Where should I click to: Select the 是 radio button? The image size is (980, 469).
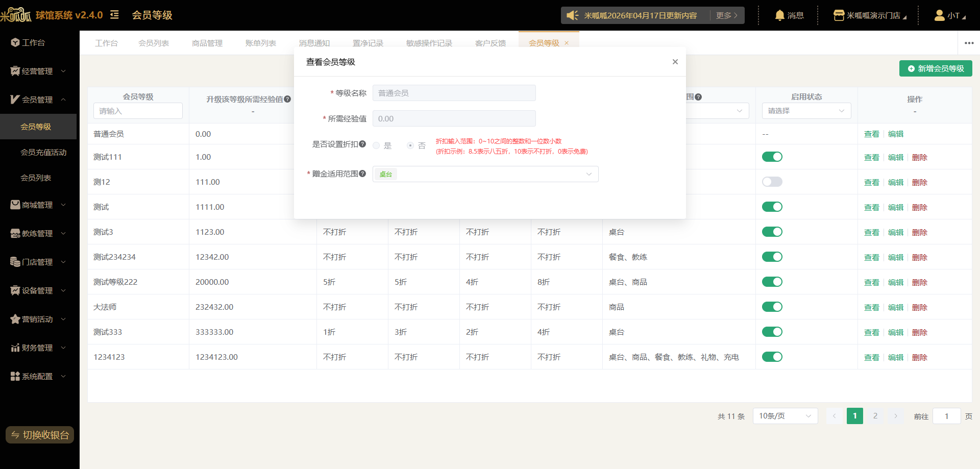(376, 145)
